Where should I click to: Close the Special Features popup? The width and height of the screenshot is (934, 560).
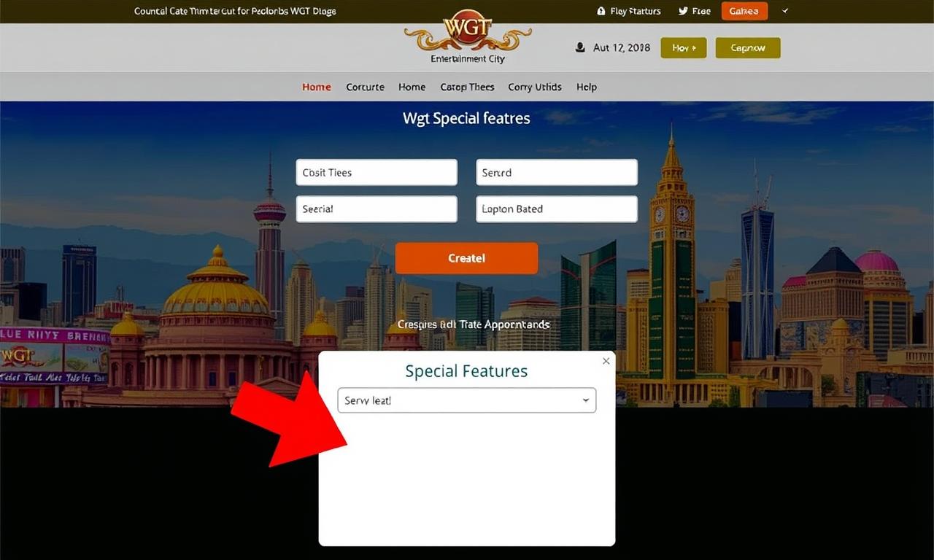606,361
